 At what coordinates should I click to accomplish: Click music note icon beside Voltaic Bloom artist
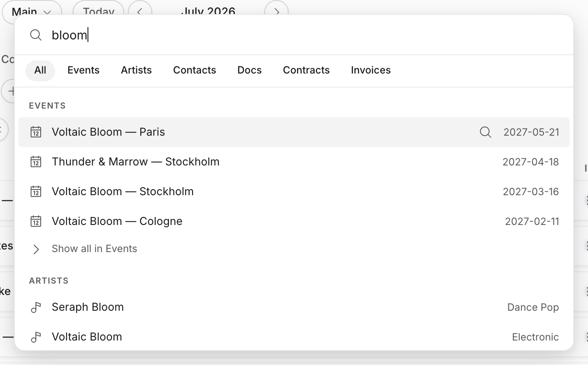click(36, 337)
